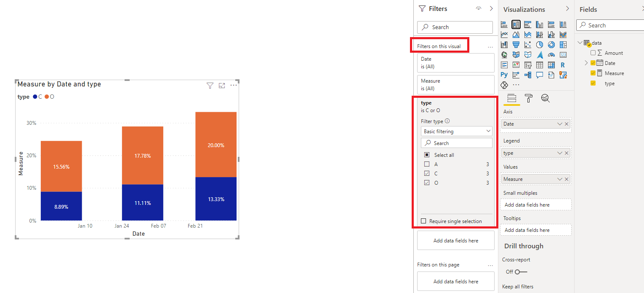Uncheck the C filter value
Viewport: 644px width, 293px height.
tap(427, 173)
